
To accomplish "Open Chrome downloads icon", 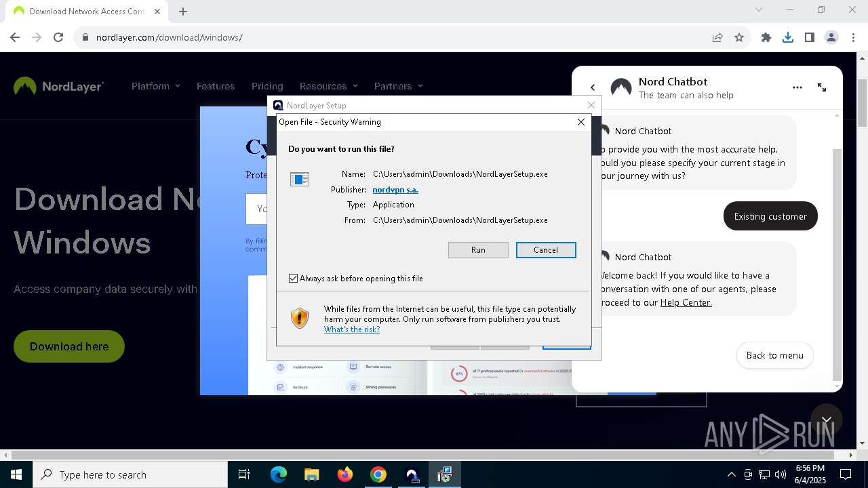I will coord(788,37).
